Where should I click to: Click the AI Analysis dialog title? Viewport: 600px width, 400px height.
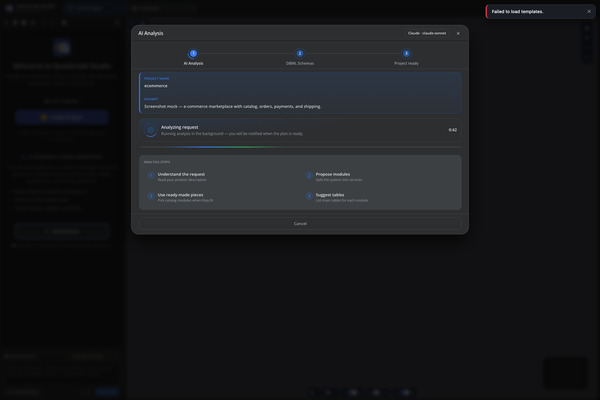151,33
